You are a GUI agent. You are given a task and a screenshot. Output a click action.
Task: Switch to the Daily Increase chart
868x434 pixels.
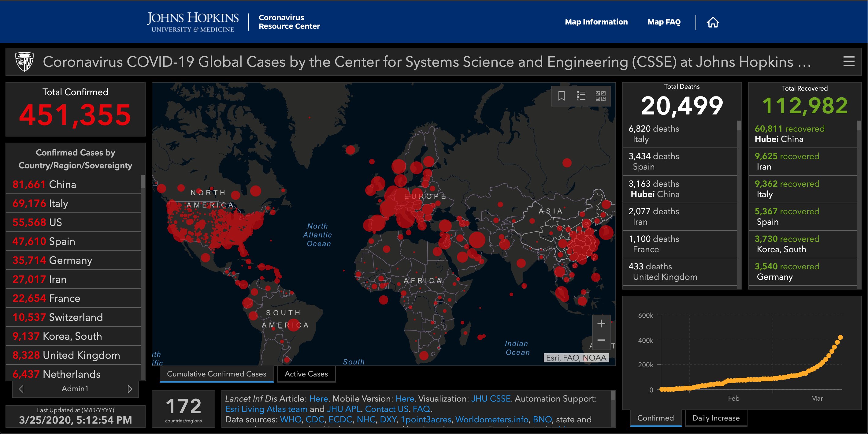click(x=715, y=418)
